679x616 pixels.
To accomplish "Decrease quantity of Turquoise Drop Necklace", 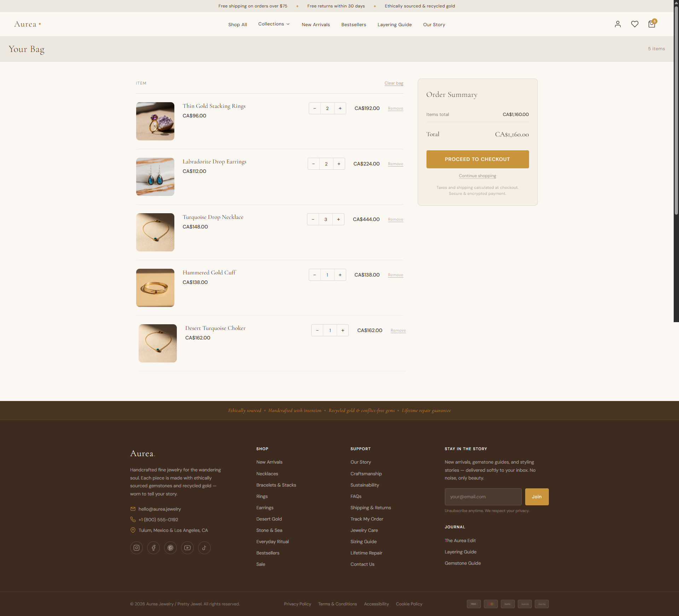I will pyautogui.click(x=313, y=219).
